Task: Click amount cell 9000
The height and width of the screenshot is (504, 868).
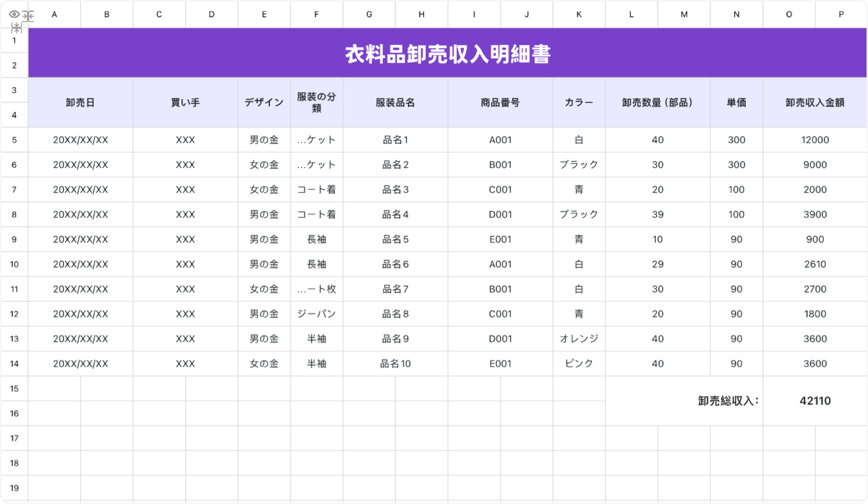Action: [x=815, y=165]
